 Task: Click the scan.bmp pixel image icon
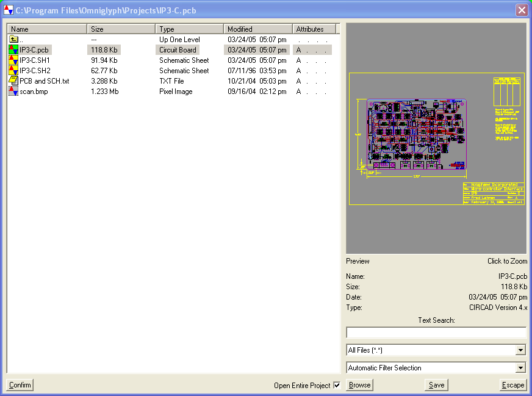pyautogui.click(x=13, y=92)
